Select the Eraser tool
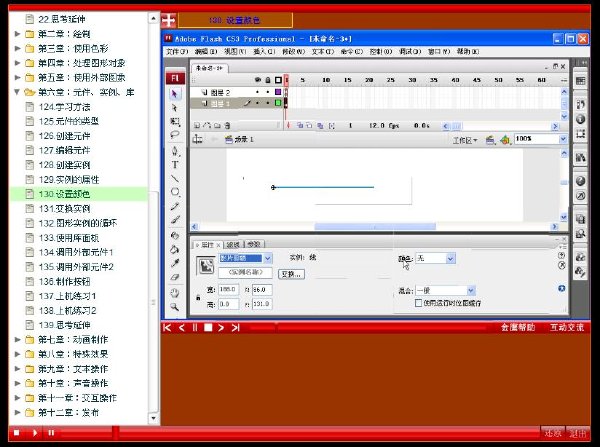600x447 pixels. click(x=175, y=277)
